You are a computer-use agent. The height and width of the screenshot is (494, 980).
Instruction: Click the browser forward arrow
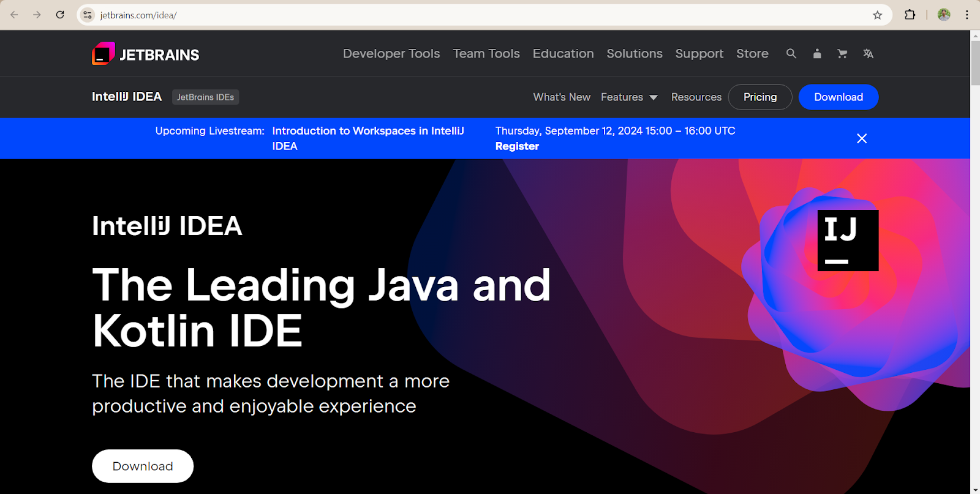pyautogui.click(x=37, y=15)
